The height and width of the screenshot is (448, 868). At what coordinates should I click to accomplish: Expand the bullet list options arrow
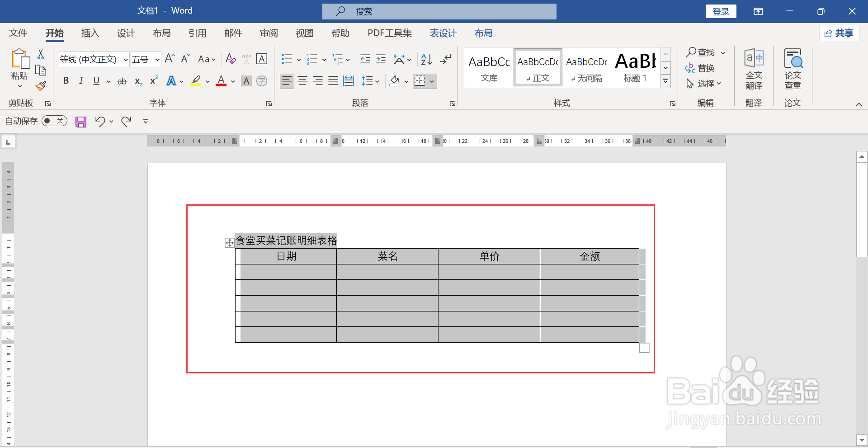[x=299, y=60]
